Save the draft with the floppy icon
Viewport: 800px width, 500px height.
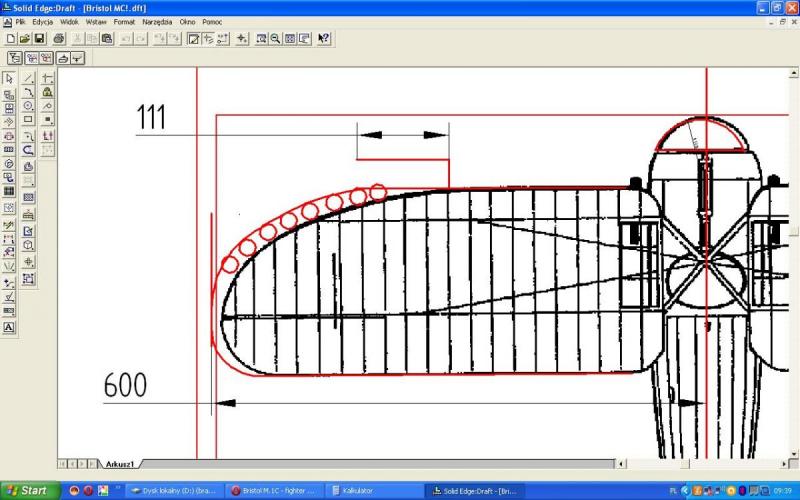39,38
